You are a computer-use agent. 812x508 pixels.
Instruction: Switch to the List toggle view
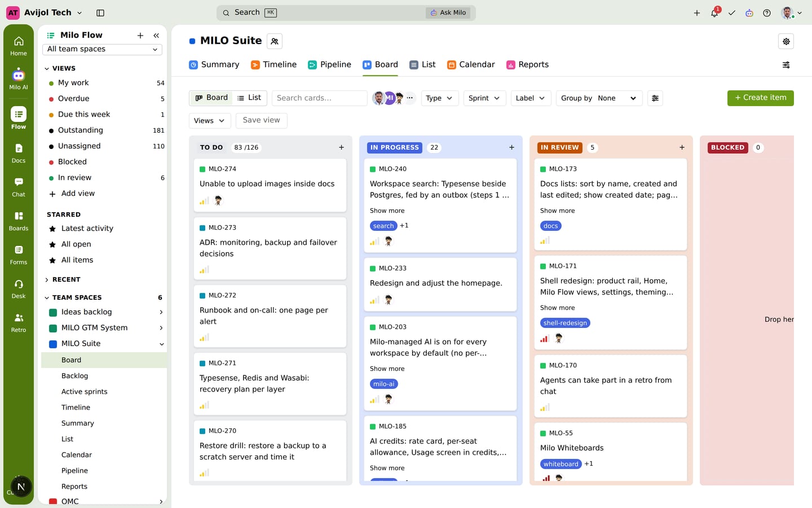point(249,98)
